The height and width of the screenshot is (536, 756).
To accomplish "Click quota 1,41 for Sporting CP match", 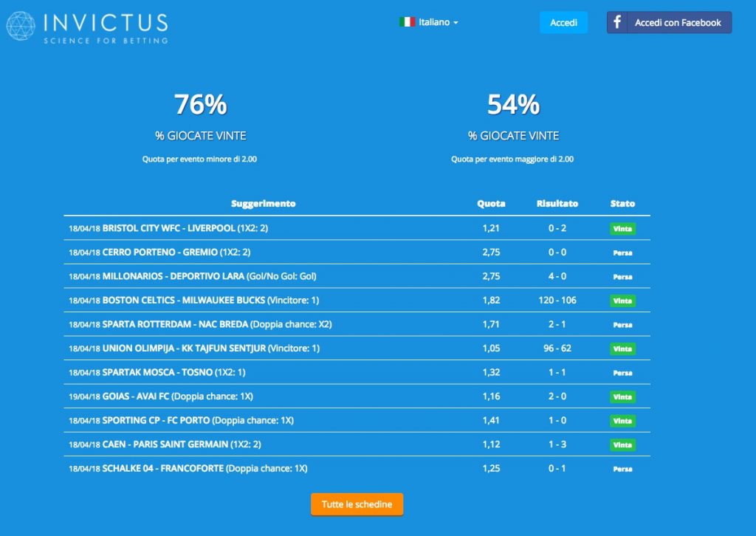I will pyautogui.click(x=491, y=420).
